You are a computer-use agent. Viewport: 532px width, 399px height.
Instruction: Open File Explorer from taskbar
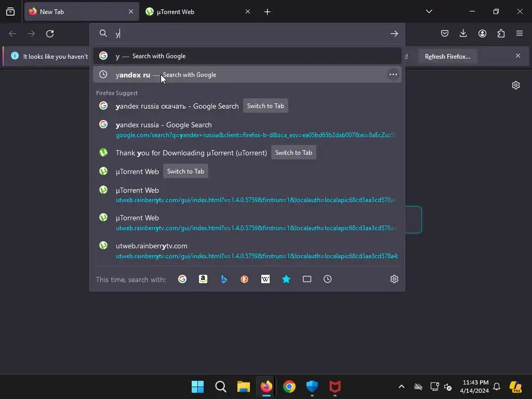243,387
